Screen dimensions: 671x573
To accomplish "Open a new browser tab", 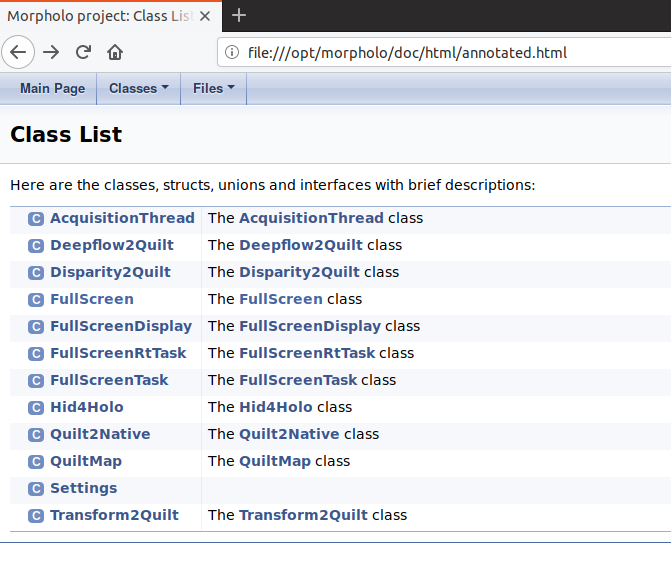I will 238,15.
